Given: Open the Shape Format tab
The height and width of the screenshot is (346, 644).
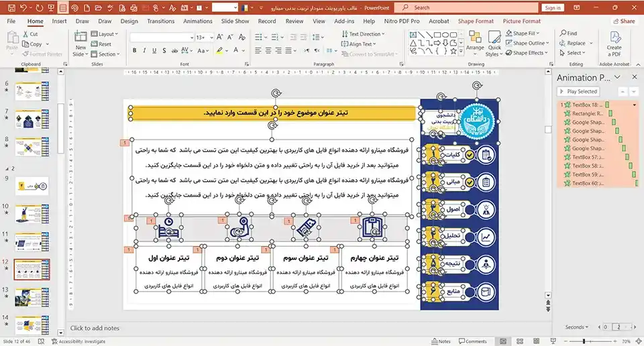Looking at the screenshot, I should click(476, 21).
